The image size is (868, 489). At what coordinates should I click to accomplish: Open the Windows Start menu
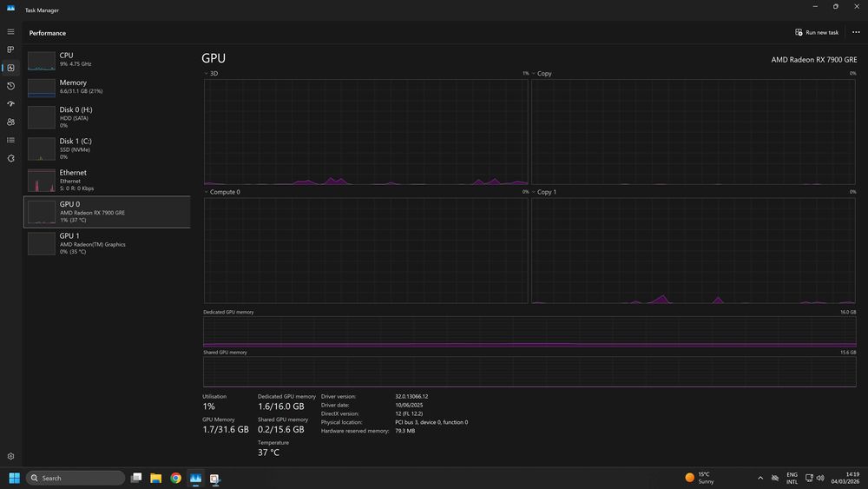pyautogui.click(x=15, y=478)
